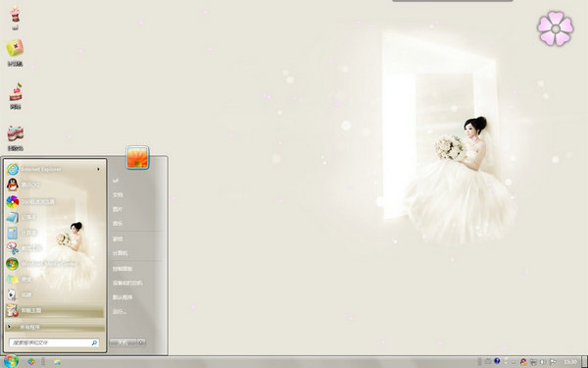588x368 pixels.
Task: Open Documents from the Start menu right pane
Action: pos(118,195)
